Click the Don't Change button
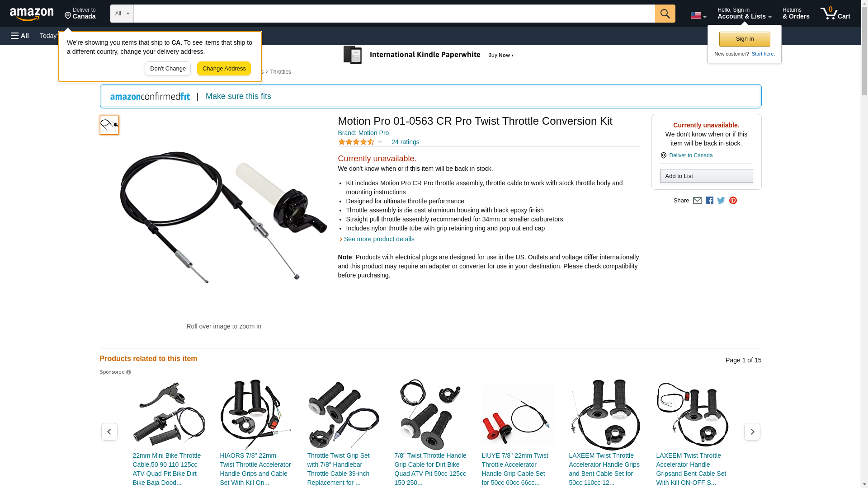Screen dimensions: 868x488 (168, 69)
